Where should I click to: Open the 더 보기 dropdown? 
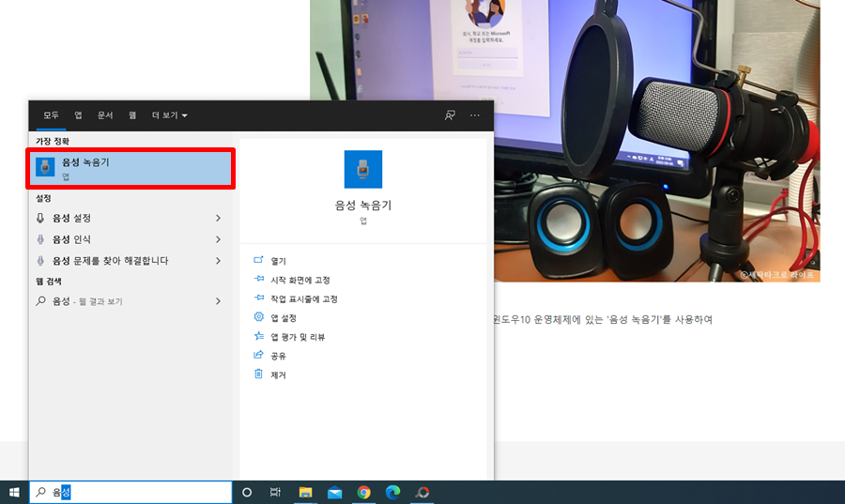click(169, 115)
